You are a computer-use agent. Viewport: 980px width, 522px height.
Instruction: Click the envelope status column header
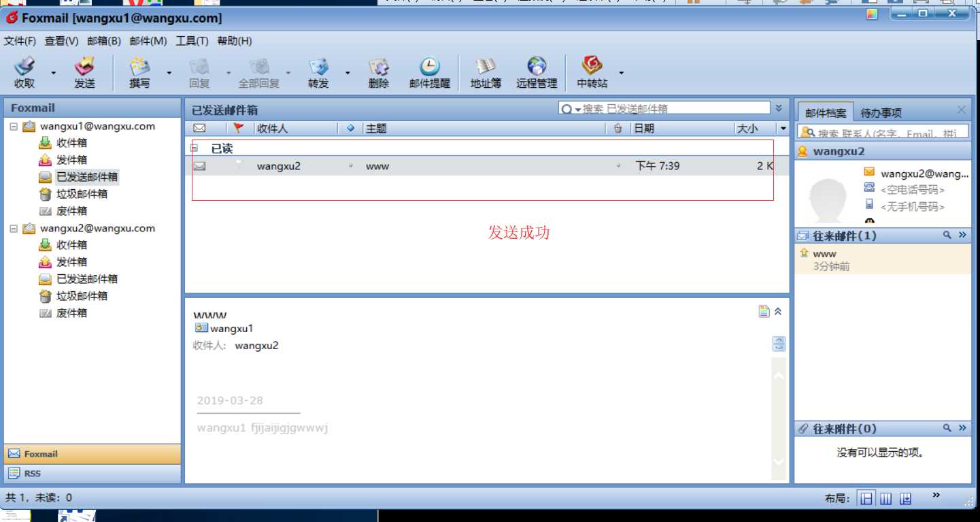click(200, 128)
